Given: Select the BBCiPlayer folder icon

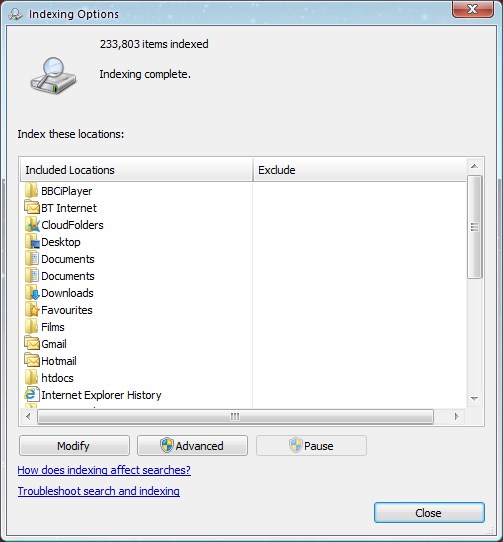Looking at the screenshot, I should coord(31,191).
